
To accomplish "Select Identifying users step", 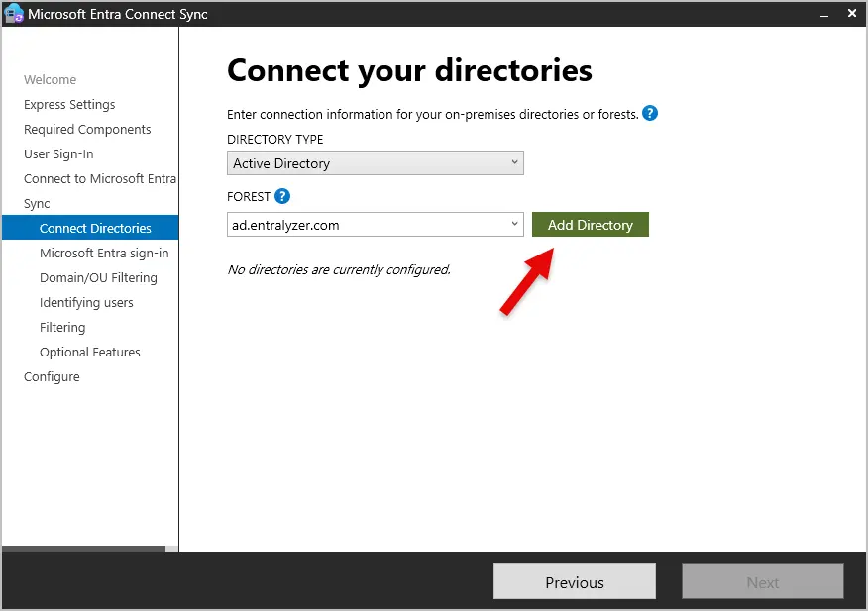I will (x=86, y=303).
